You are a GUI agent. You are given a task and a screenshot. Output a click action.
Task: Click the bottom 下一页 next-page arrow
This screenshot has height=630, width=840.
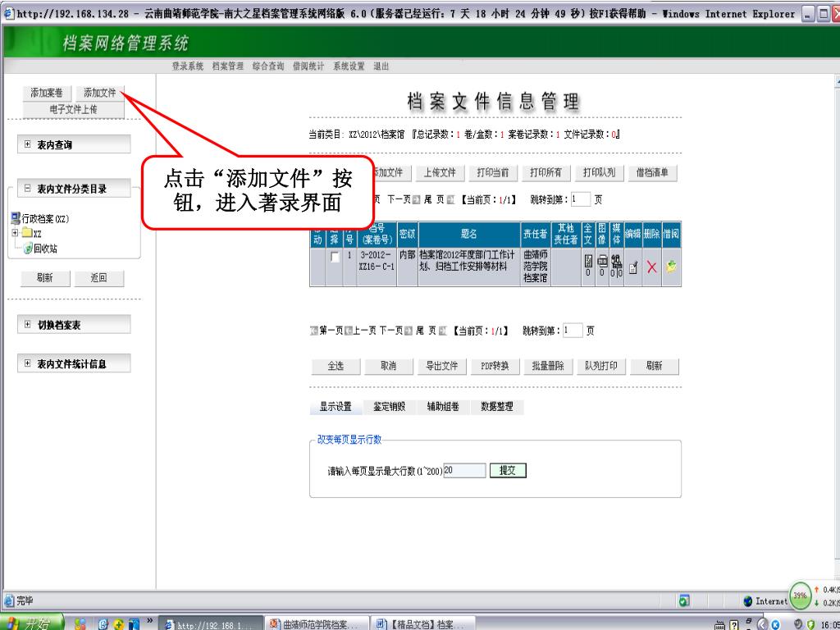tap(409, 331)
